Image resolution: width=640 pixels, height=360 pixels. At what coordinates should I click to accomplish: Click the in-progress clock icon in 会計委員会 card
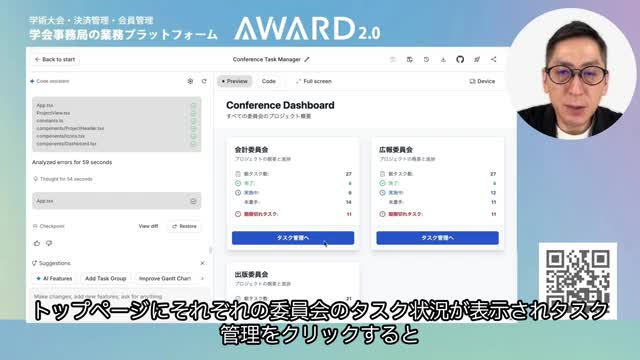click(x=238, y=193)
